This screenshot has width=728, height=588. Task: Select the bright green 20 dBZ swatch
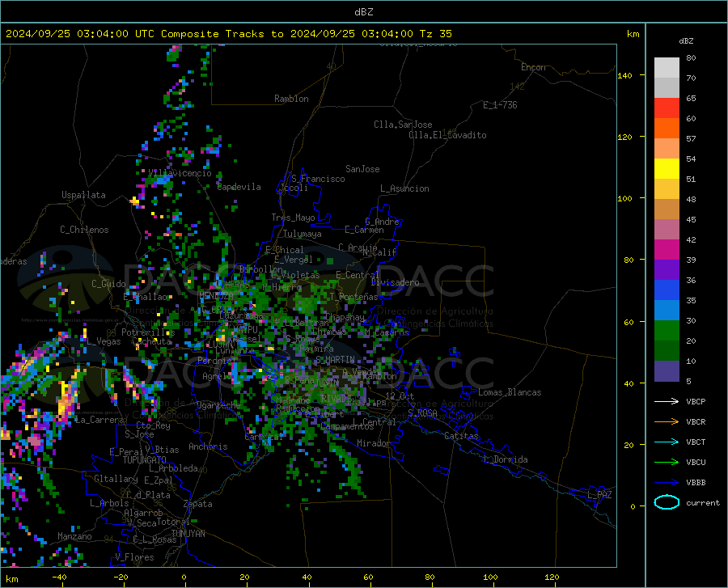667,331
